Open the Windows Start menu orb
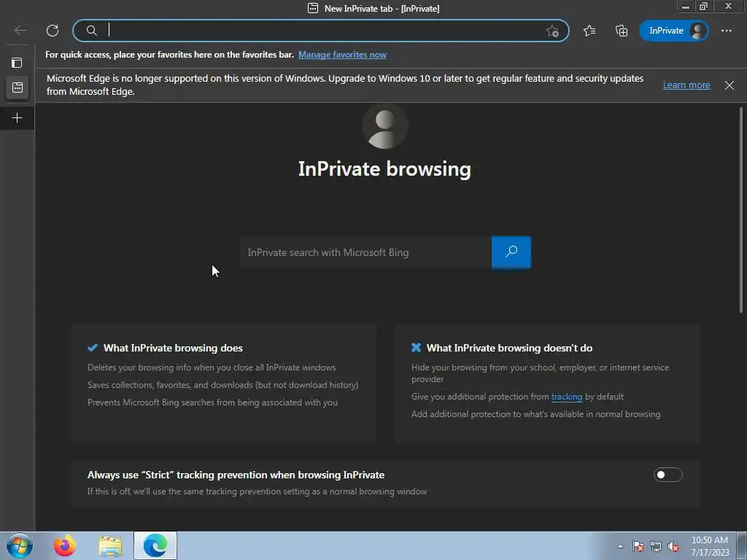This screenshot has width=747, height=560. 20,545
